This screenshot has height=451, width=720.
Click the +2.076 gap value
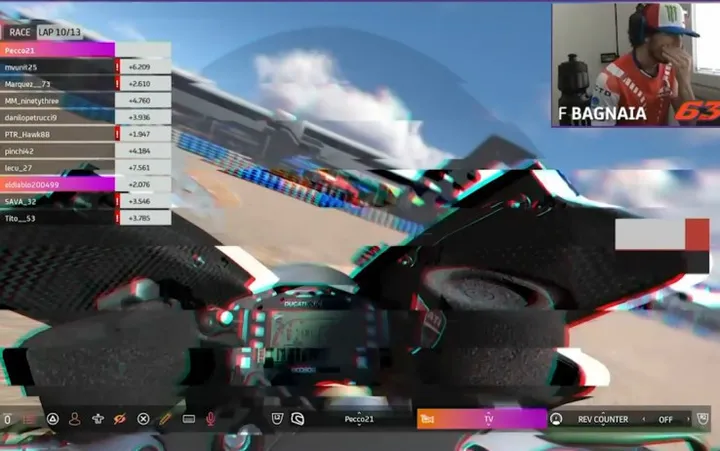click(140, 184)
